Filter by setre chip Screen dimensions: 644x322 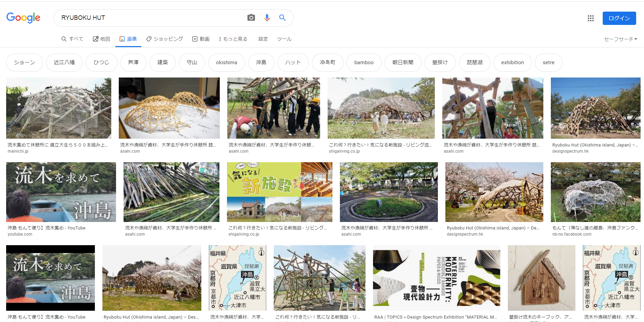tap(548, 62)
